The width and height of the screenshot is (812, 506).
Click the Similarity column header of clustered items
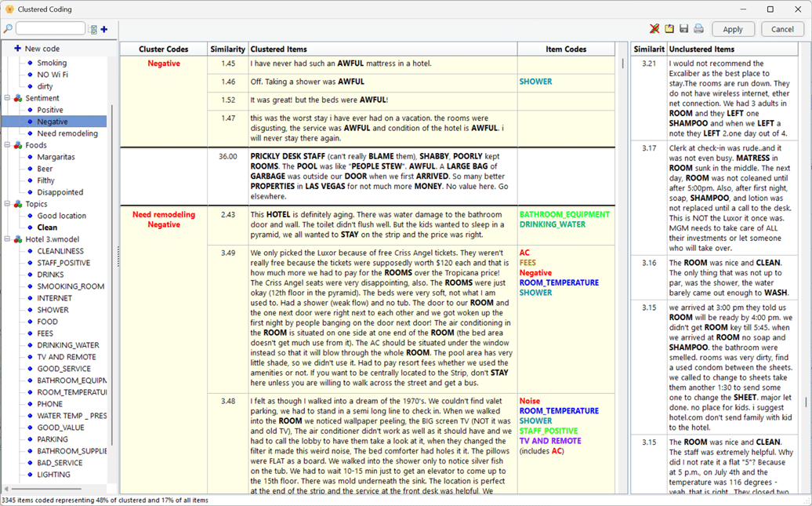[228, 49]
